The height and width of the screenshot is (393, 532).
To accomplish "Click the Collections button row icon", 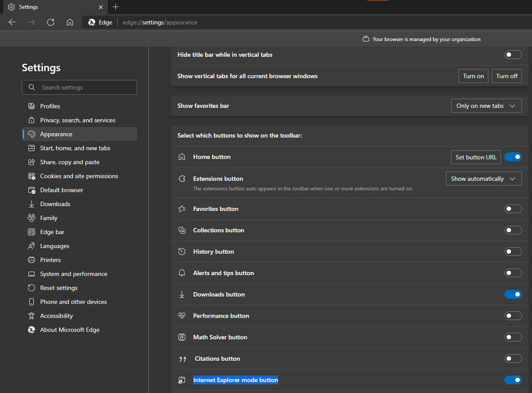I will tap(182, 230).
